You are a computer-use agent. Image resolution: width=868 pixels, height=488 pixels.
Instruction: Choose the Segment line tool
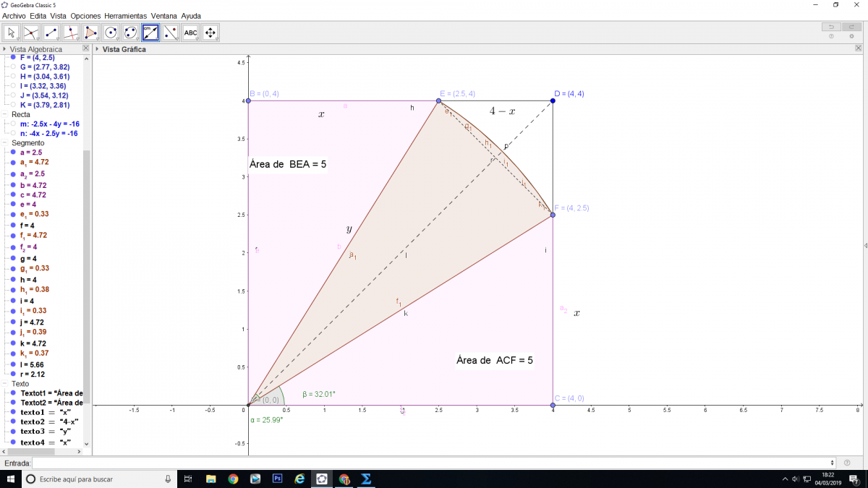[51, 33]
